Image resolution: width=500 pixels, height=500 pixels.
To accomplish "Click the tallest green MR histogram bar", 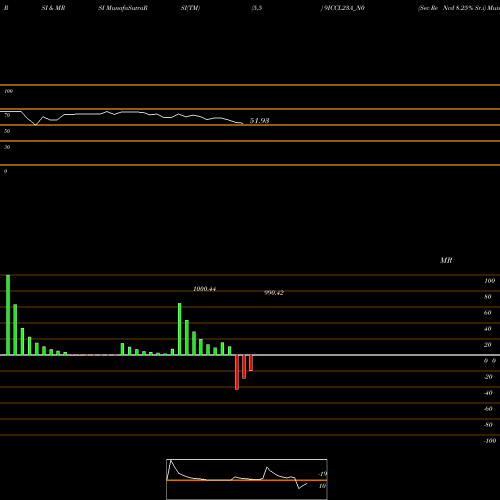I will [8, 315].
